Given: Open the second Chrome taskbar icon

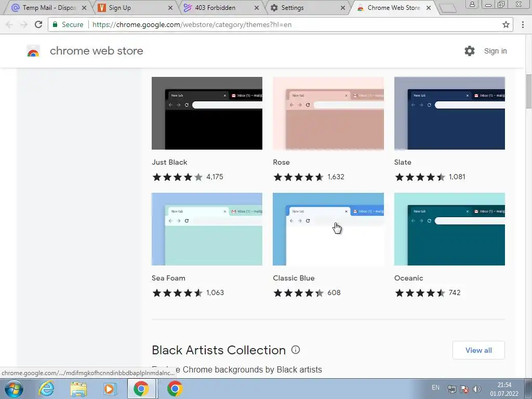Looking at the screenshot, I should pyautogui.click(x=175, y=389).
